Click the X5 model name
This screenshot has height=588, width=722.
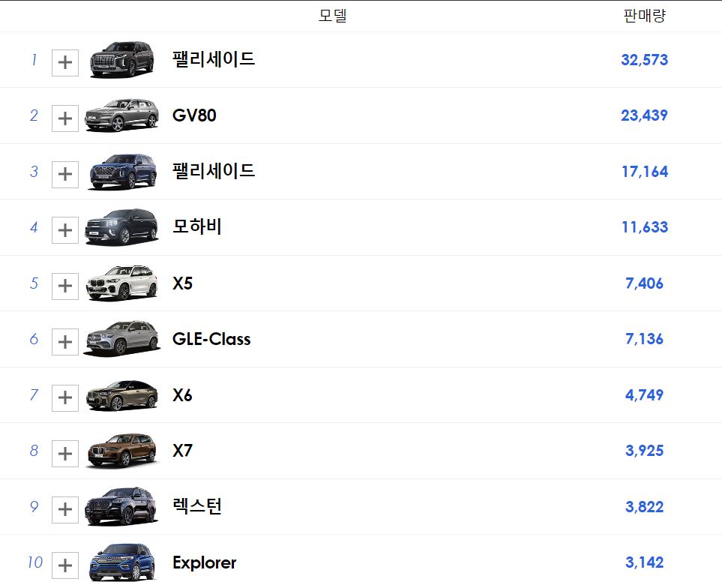[x=182, y=283]
